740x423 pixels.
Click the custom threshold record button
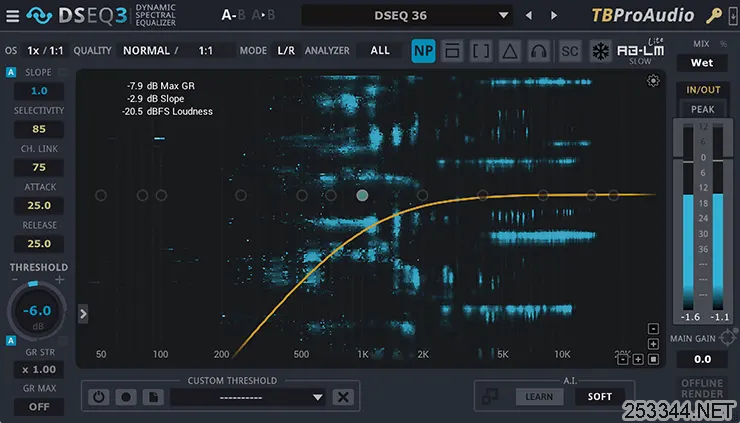(126, 397)
